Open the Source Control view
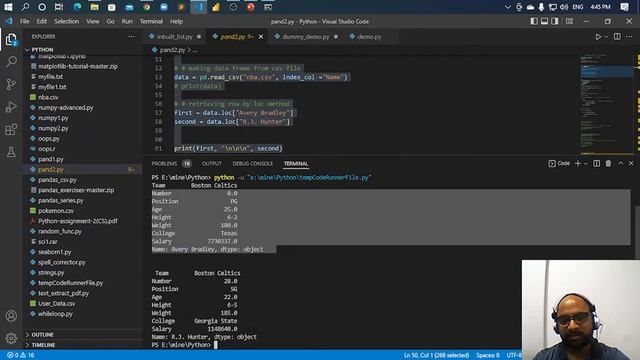 point(11,84)
